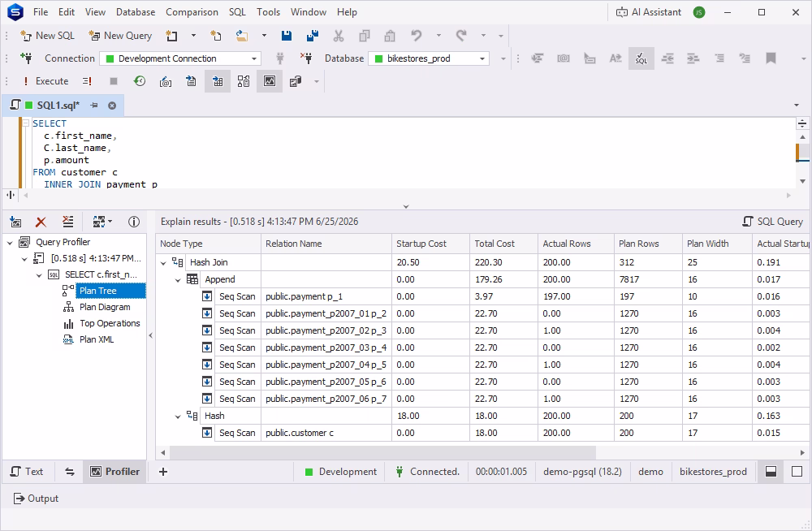Click the Decrease Indent icon

[667, 58]
